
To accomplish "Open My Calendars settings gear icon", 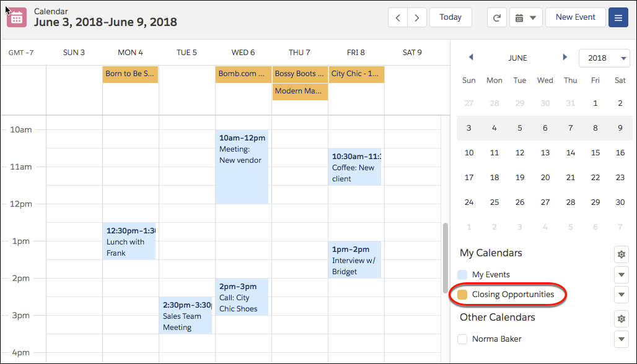I will click(x=621, y=254).
